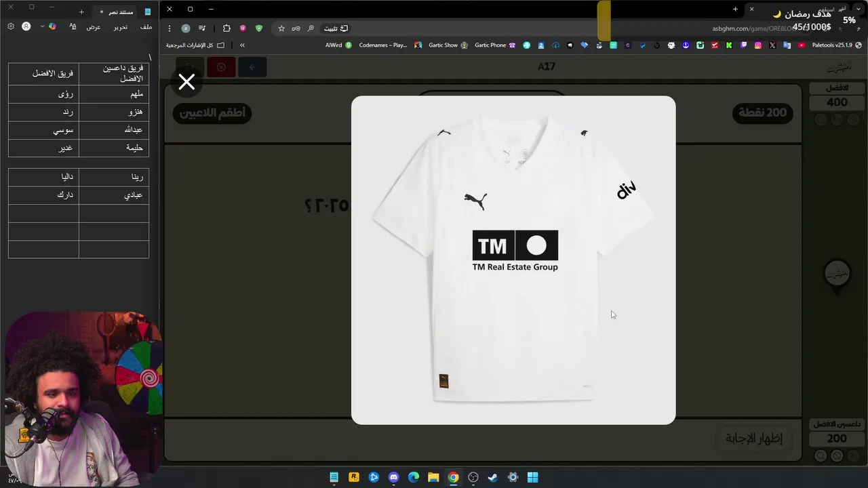Viewport: 868px width, 488px height.
Task: Close the jersey image overlay with the X
Action: click(x=186, y=83)
